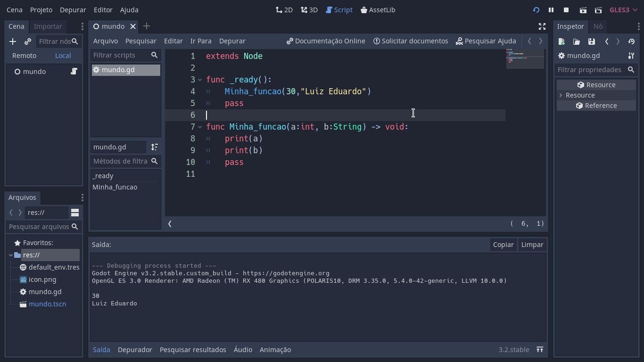
Task: Expand the bottom output panel
Action: tap(540, 350)
